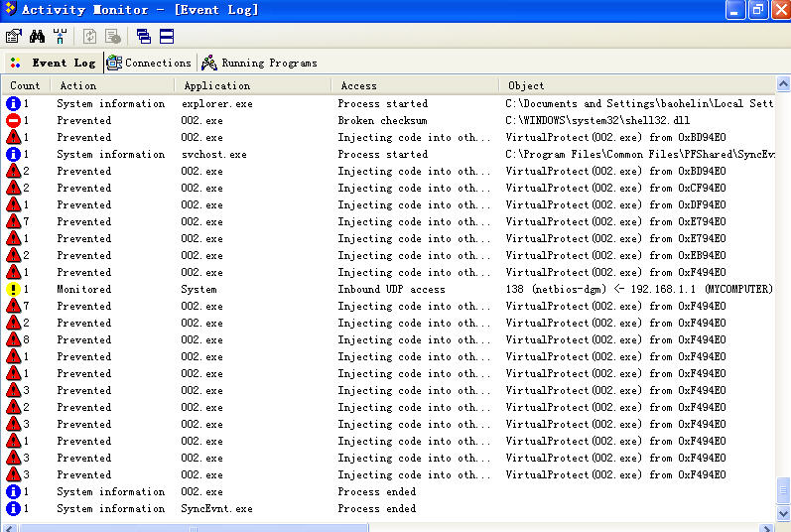The width and height of the screenshot is (791, 532).
Task: Open the Running Programs tab
Action: pyautogui.click(x=259, y=63)
